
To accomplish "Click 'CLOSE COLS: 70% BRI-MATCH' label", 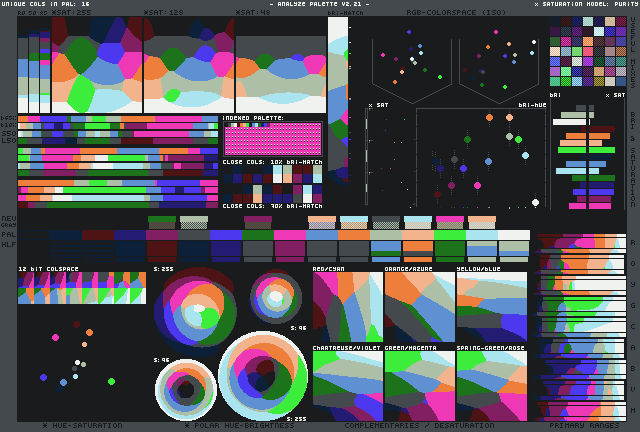I will click(x=272, y=206).
